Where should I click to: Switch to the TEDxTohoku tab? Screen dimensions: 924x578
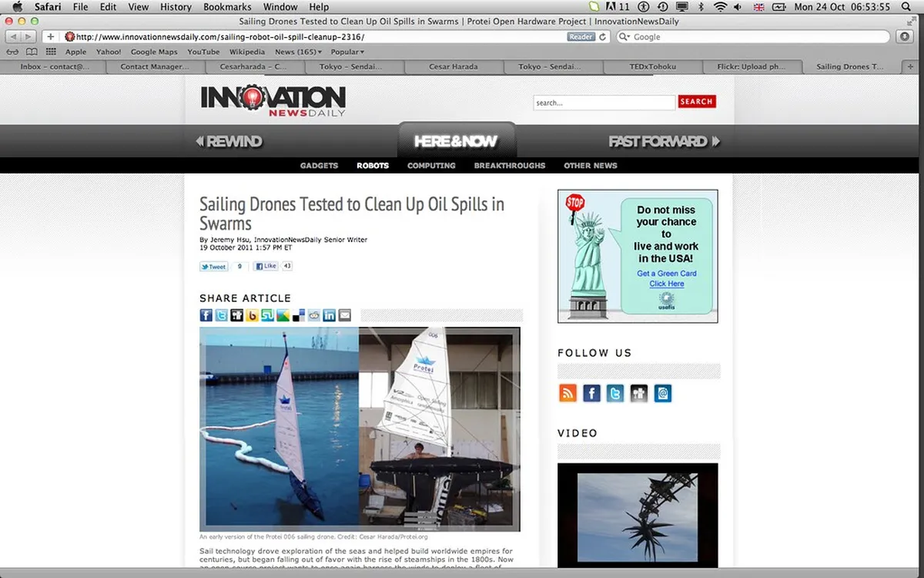click(652, 67)
